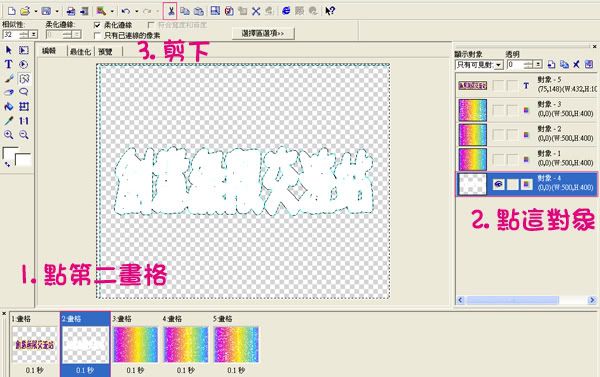Switch to the 預覽 tab
Screen dimensions: 600x377
point(105,51)
